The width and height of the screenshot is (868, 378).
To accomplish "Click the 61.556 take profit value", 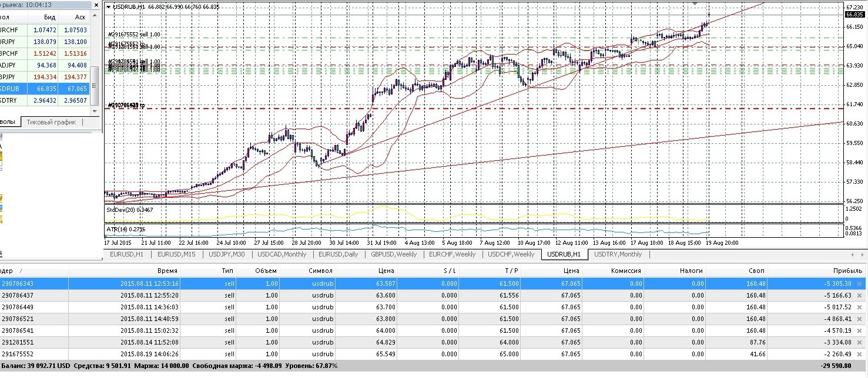I will pos(509,295).
